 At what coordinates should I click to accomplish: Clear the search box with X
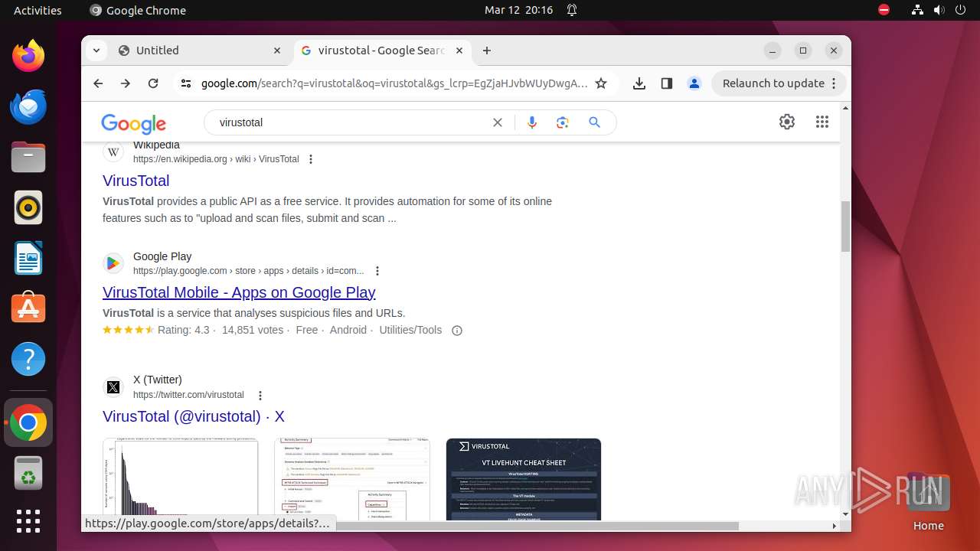pyautogui.click(x=498, y=122)
